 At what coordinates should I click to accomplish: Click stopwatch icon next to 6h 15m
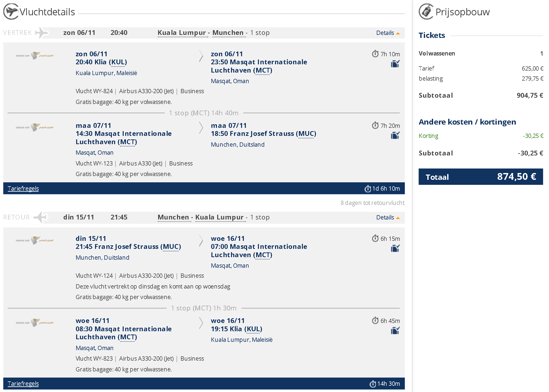click(x=375, y=238)
